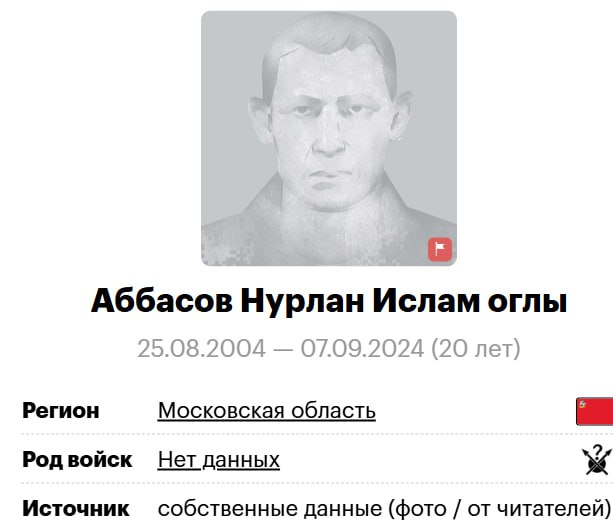Click the собственные данные source text
613x520 pixels.
[270, 508]
